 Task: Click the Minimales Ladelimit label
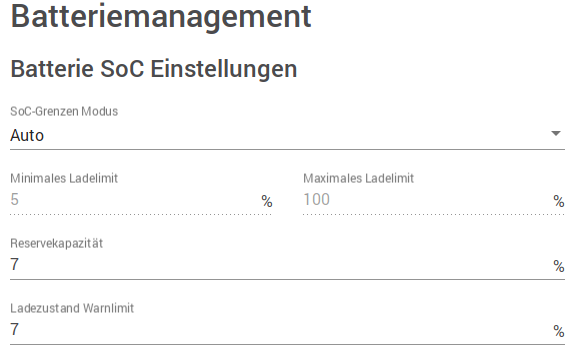coord(64,178)
